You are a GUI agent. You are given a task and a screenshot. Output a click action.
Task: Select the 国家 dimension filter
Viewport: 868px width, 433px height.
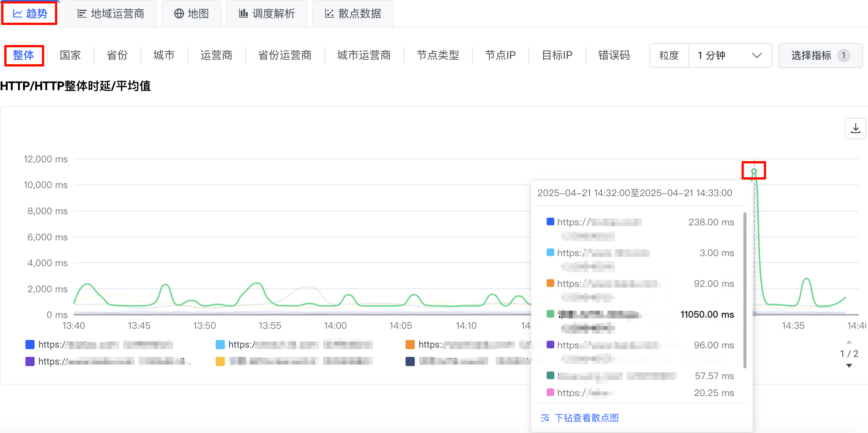click(70, 55)
